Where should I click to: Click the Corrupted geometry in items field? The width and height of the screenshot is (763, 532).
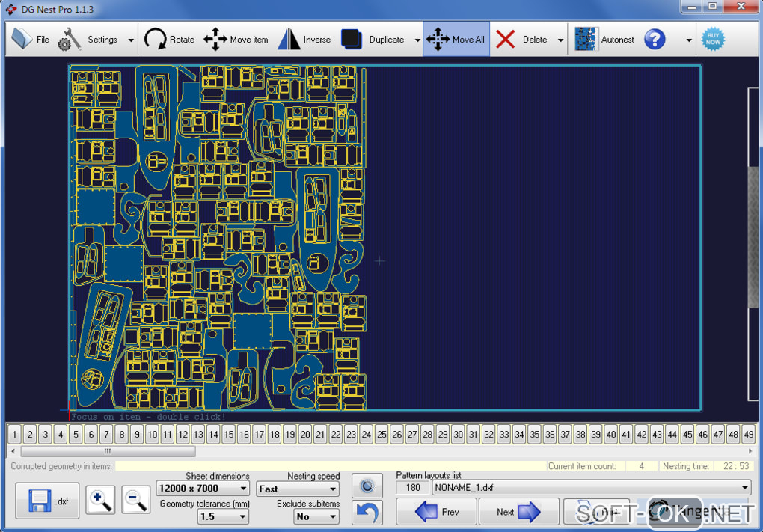coord(331,466)
